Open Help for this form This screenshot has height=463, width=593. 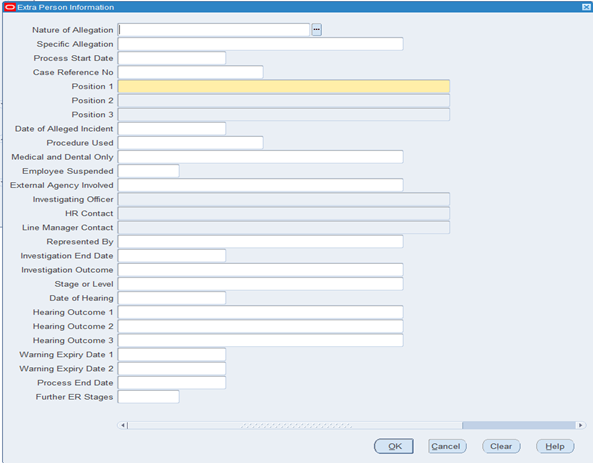555,446
